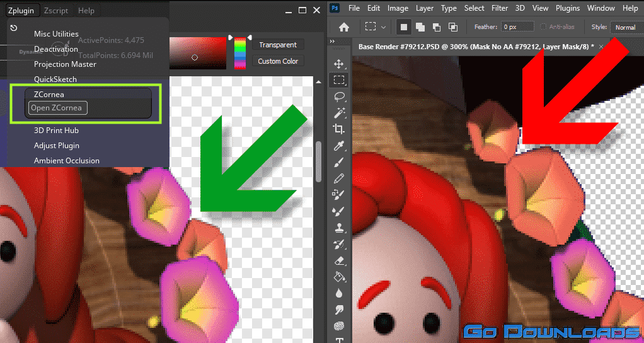Open the Zscript menu
The width and height of the screenshot is (644, 343).
(x=57, y=10)
